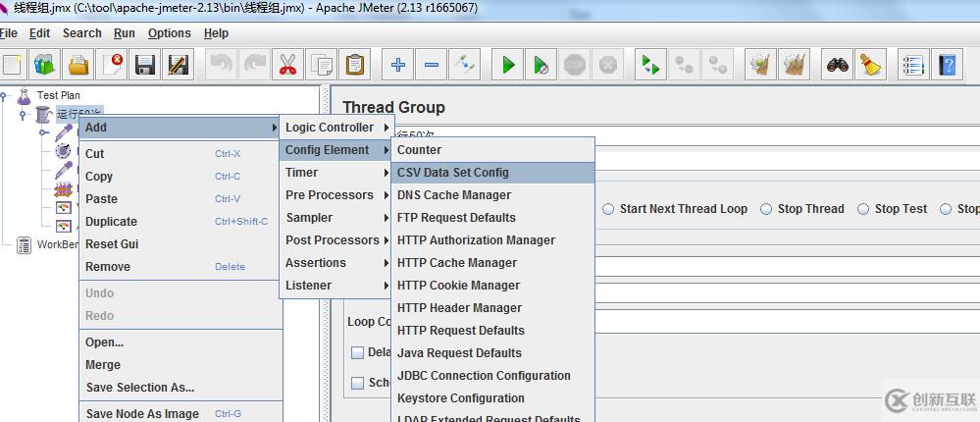Click the New test plan toolbar icon
The image size is (980, 422).
(x=11, y=65)
